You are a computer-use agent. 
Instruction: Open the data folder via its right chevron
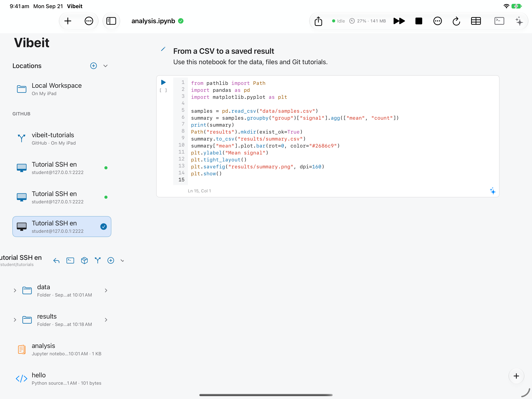(106, 291)
